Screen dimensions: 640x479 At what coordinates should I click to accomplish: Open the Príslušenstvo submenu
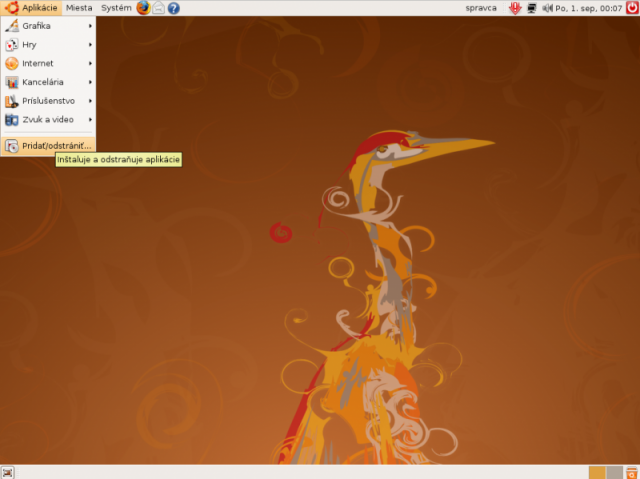[x=48, y=101]
